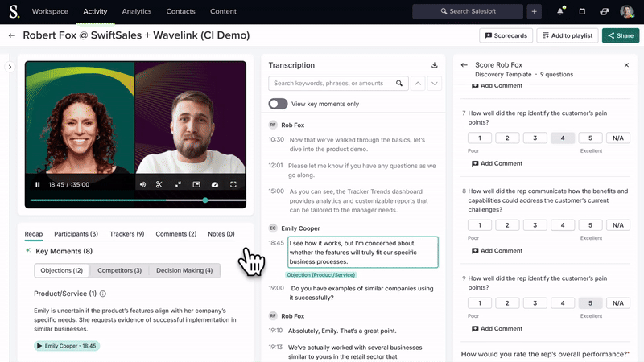644x362 pixels.
Task: Select the Decision Making (4) filter
Action: [x=184, y=270]
